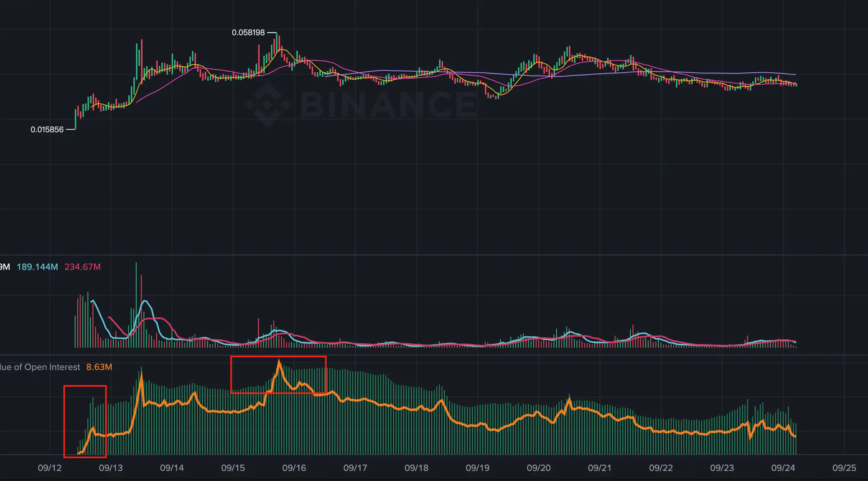This screenshot has height=481, width=868.
Task: Pick the 09/20 date axis label
Action: pos(538,468)
